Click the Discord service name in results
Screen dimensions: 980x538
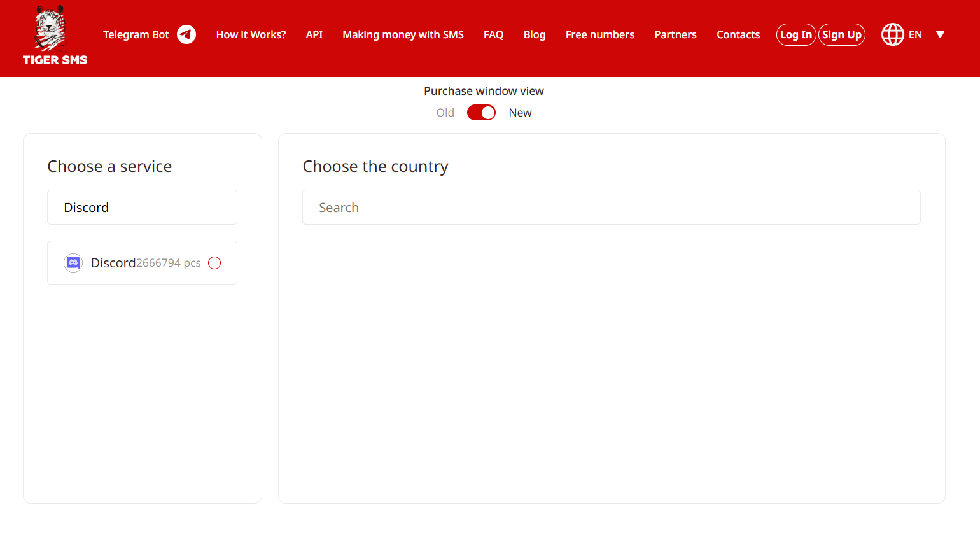(113, 263)
